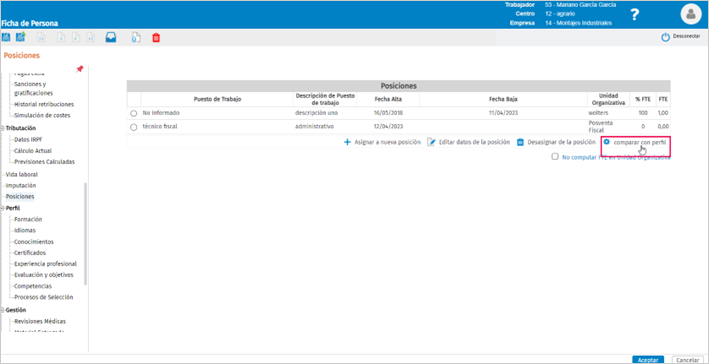
Task: Click 'comparar con perfil' link
Action: coord(635,142)
